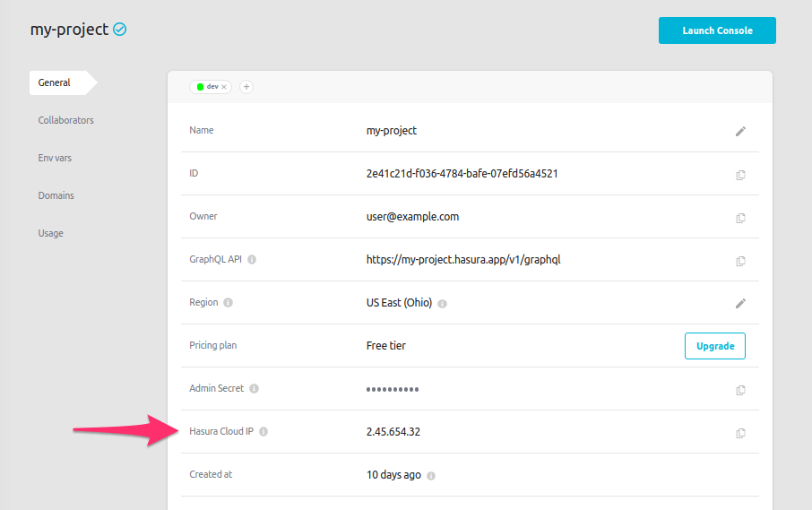Copy the Admin Secret value
The width and height of the screenshot is (812, 510).
[x=740, y=390]
